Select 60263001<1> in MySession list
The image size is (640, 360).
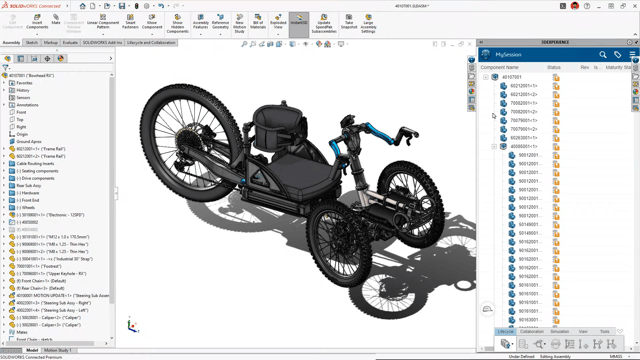coord(524,138)
